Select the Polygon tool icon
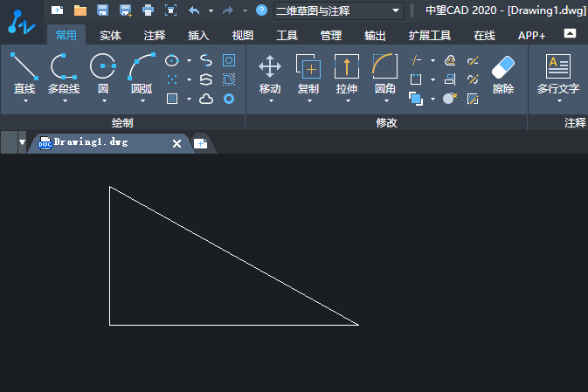 click(206, 79)
